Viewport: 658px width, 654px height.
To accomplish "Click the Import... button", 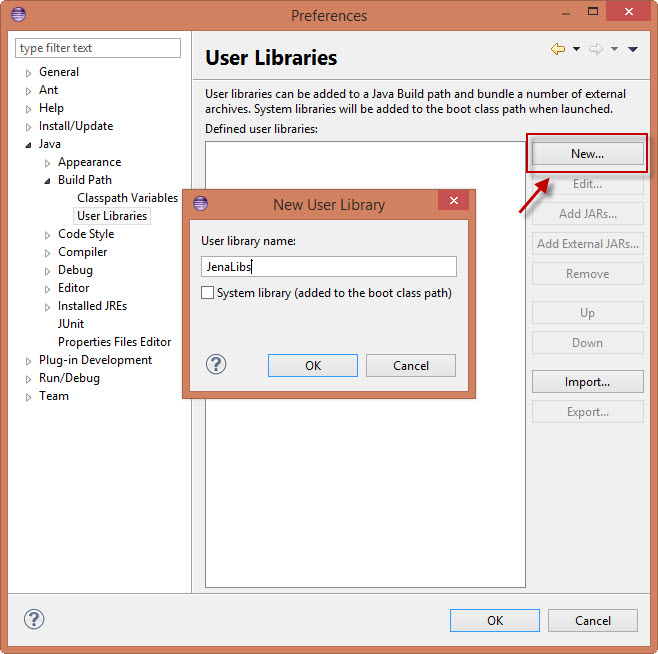I will [587, 382].
